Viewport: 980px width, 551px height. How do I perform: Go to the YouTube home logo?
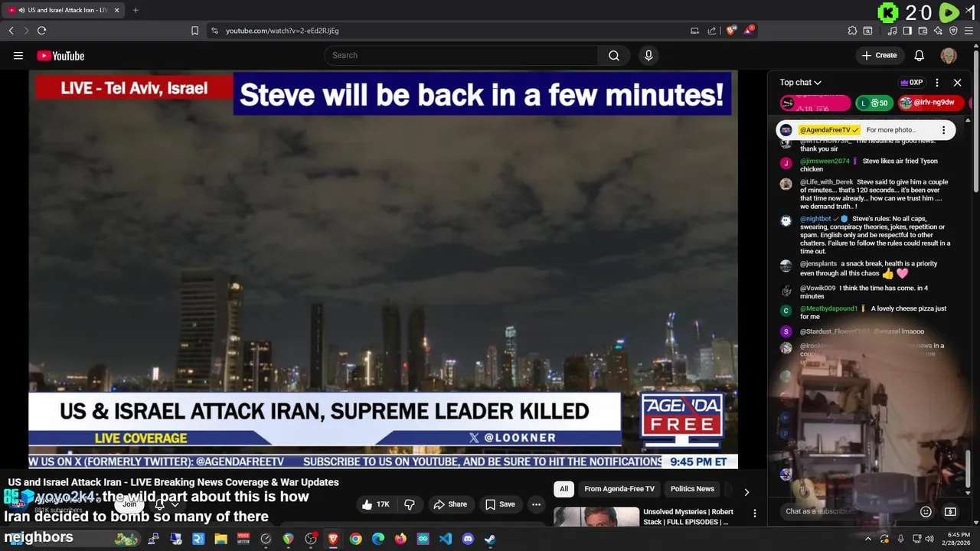60,56
